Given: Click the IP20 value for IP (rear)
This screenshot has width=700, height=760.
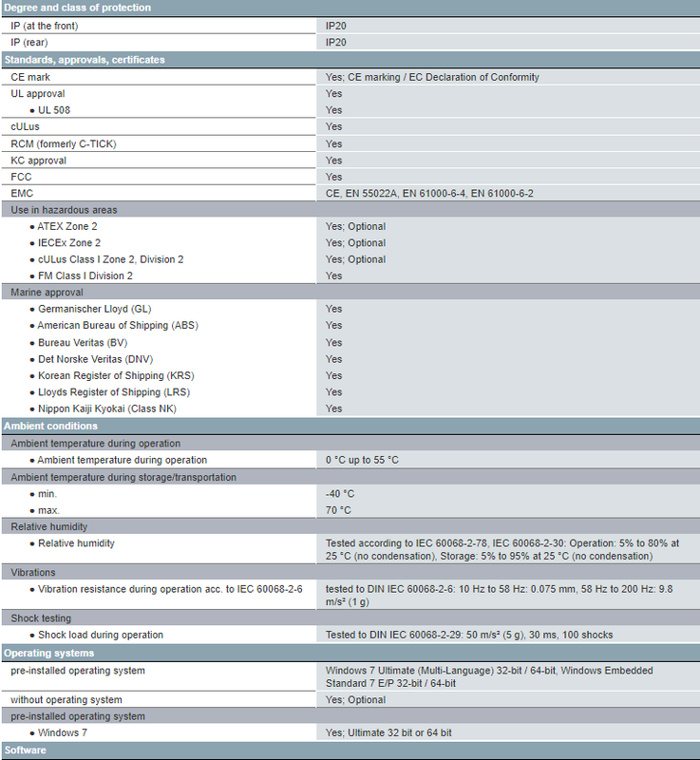Looking at the screenshot, I should tap(335, 43).
